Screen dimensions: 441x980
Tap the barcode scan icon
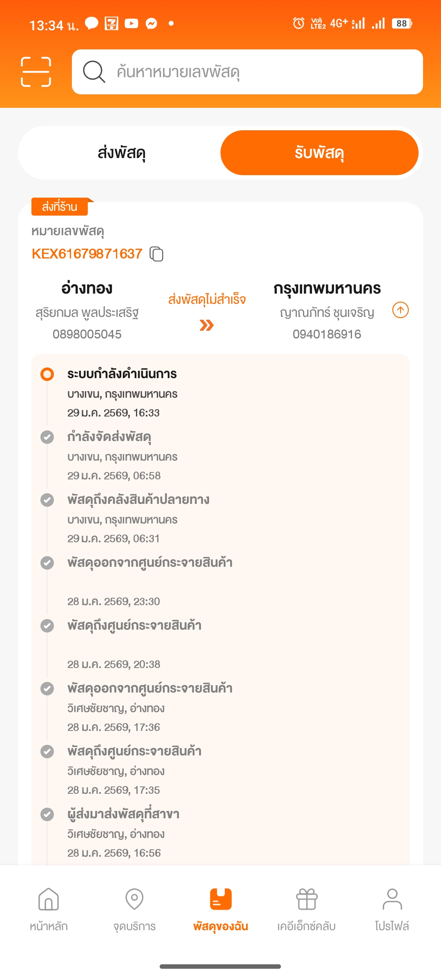click(x=36, y=72)
